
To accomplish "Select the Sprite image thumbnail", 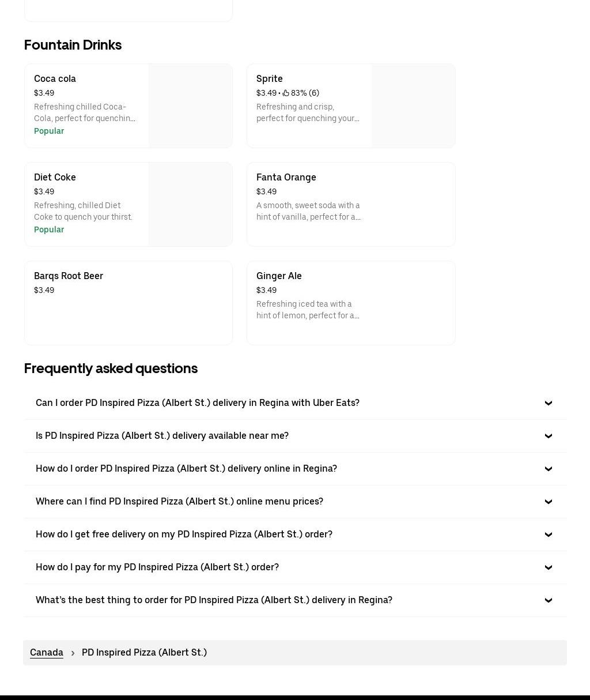I will tap(413, 106).
